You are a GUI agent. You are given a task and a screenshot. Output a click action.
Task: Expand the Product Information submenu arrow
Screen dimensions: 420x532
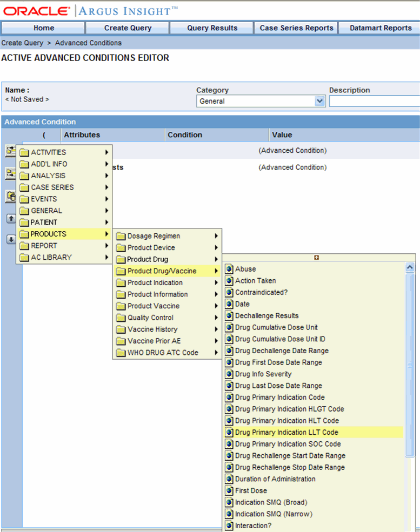click(216, 294)
